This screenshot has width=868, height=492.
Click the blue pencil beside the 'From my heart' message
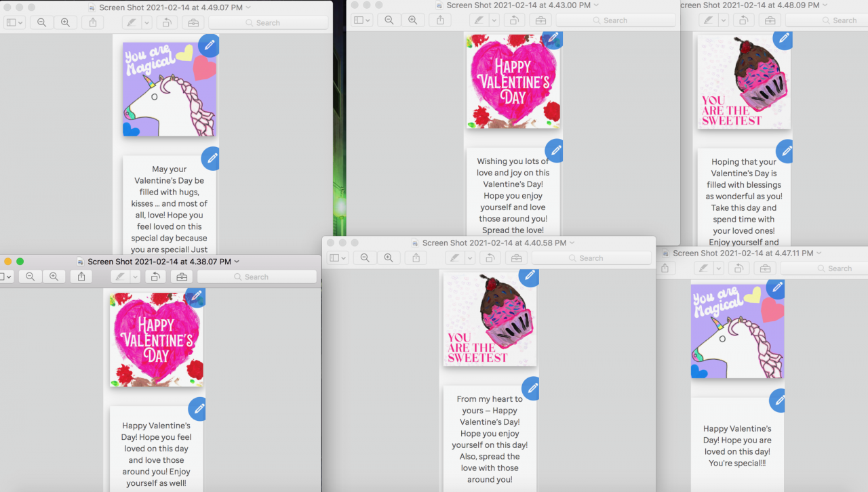[532, 388]
